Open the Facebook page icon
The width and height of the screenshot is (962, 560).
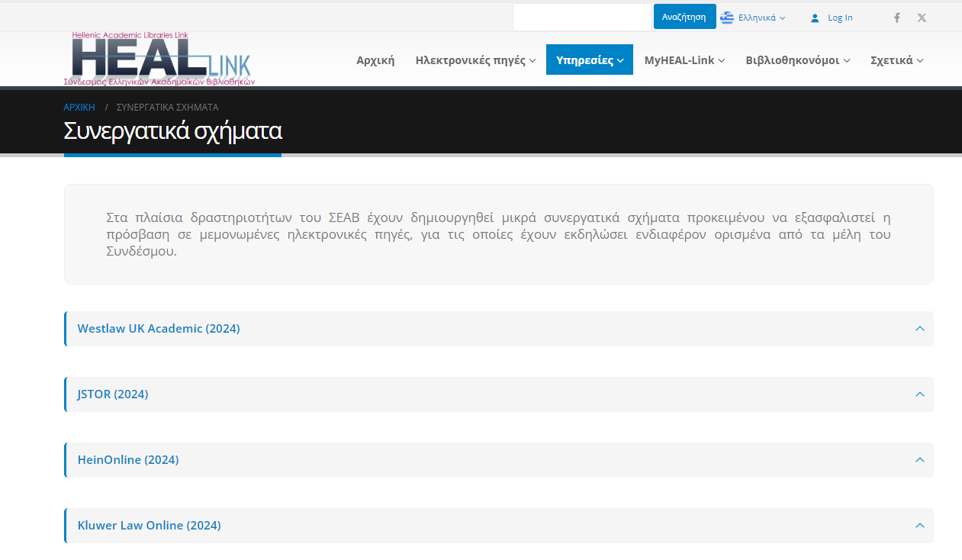click(897, 18)
